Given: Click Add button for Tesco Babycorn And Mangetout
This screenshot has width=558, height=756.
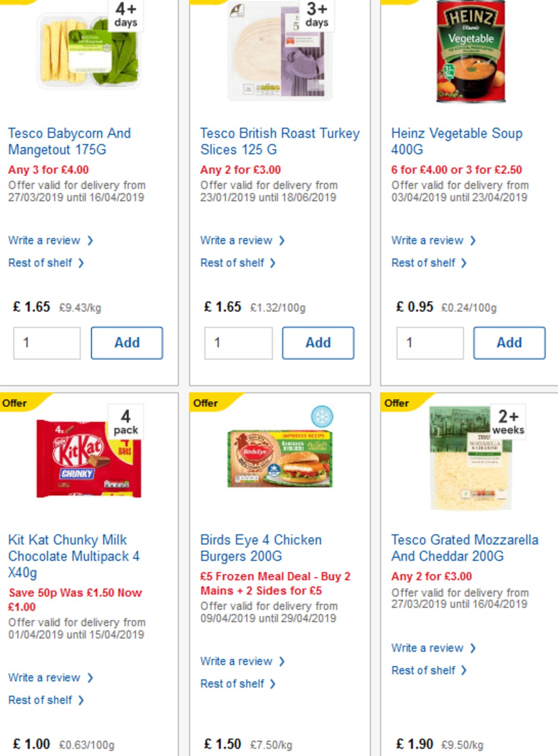Looking at the screenshot, I should click(x=126, y=343).
